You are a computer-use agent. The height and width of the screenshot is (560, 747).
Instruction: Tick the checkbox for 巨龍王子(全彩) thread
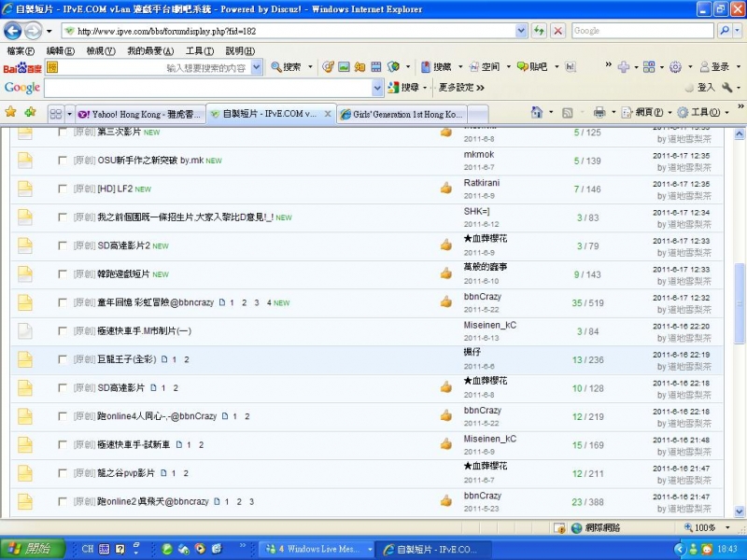63,359
